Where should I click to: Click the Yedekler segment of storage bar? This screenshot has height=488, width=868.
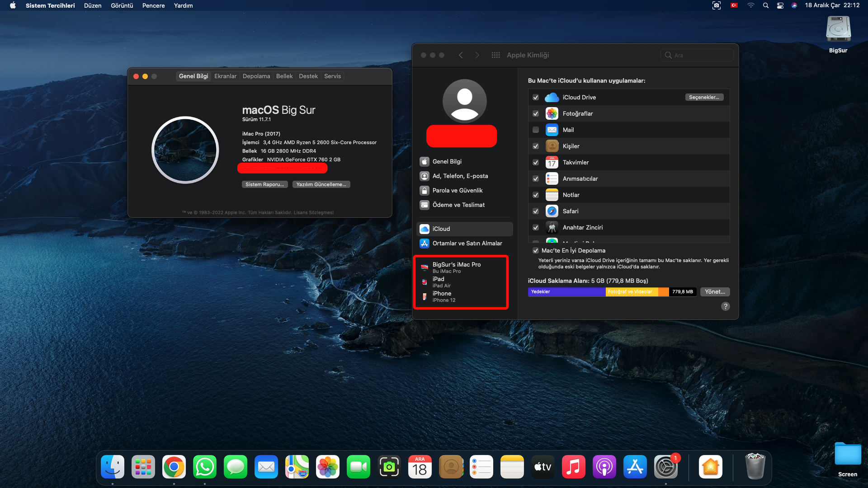(x=566, y=292)
